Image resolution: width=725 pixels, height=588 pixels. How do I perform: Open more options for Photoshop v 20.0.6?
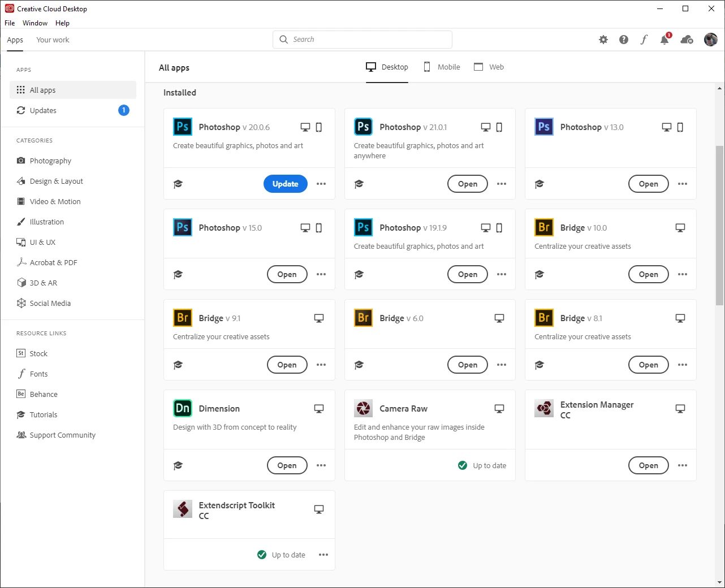321,184
